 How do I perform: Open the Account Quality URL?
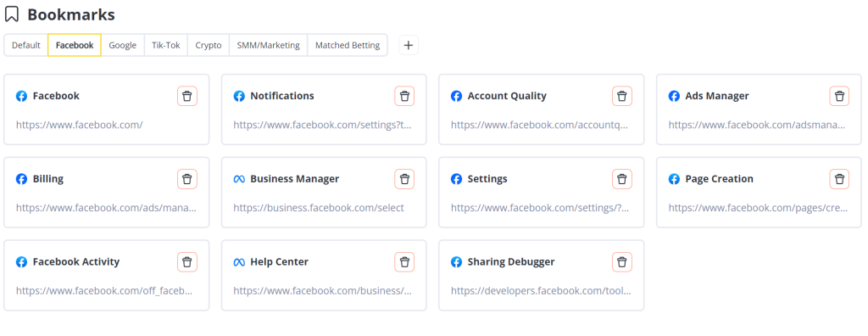540,125
